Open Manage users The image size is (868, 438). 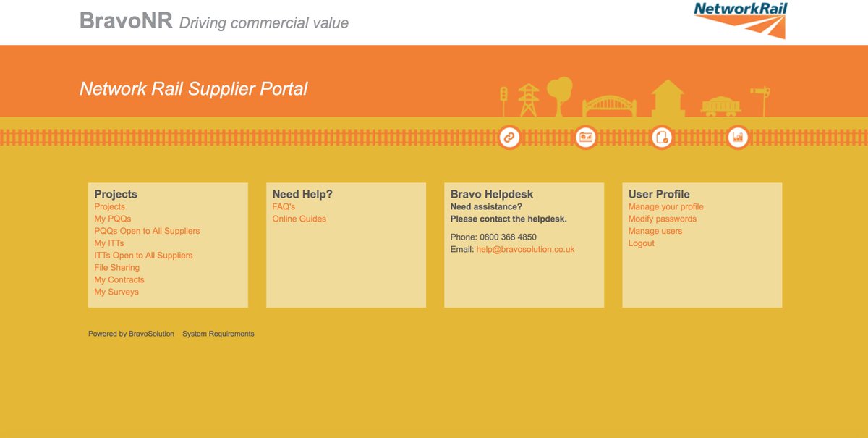coord(655,232)
